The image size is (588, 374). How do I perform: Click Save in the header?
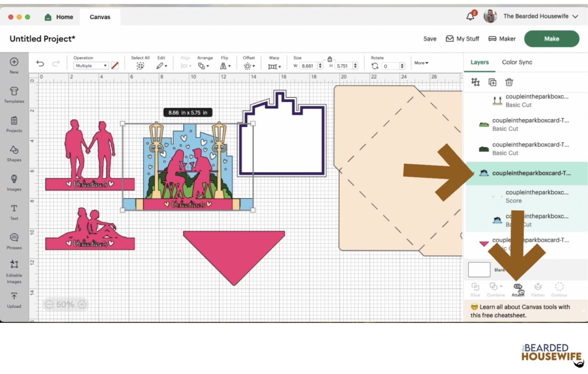pyautogui.click(x=430, y=39)
